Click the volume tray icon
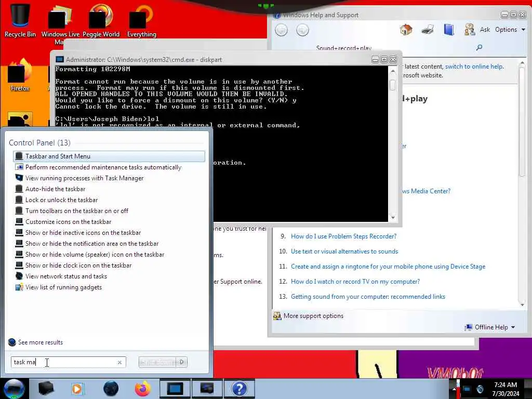The height and width of the screenshot is (399, 532). pos(480,389)
